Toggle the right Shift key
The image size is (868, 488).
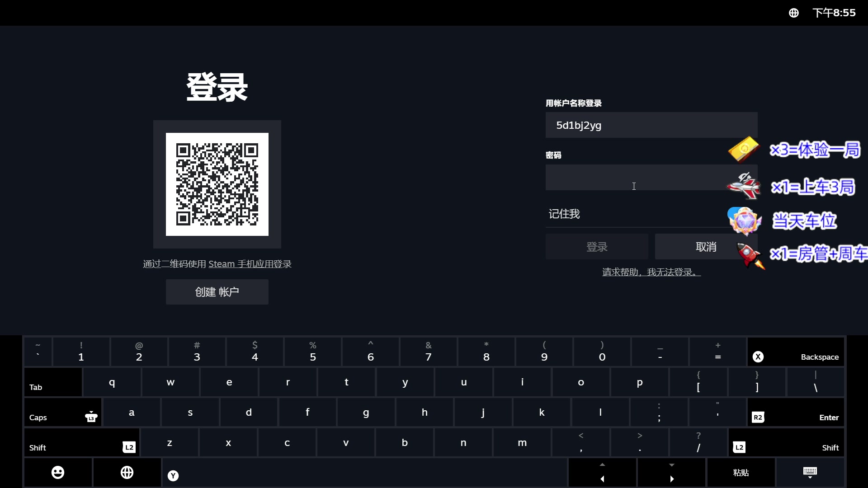786,443
